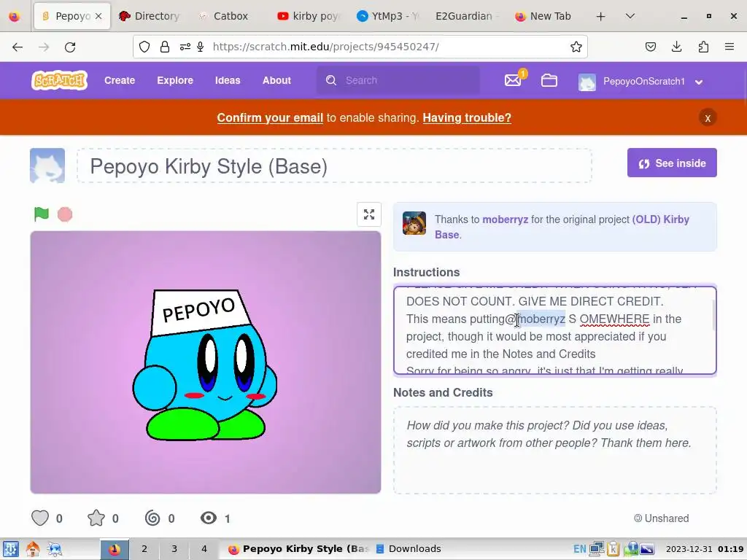
Task: Edit the project title field
Action: click(334, 166)
